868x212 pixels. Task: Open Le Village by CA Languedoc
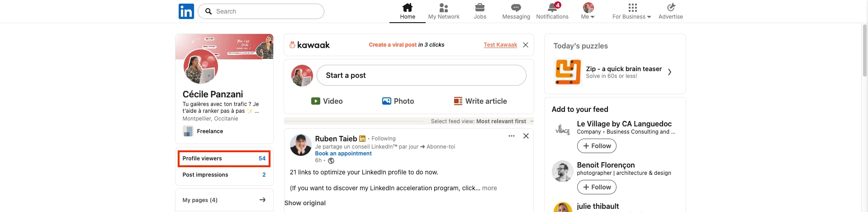pyautogui.click(x=624, y=124)
